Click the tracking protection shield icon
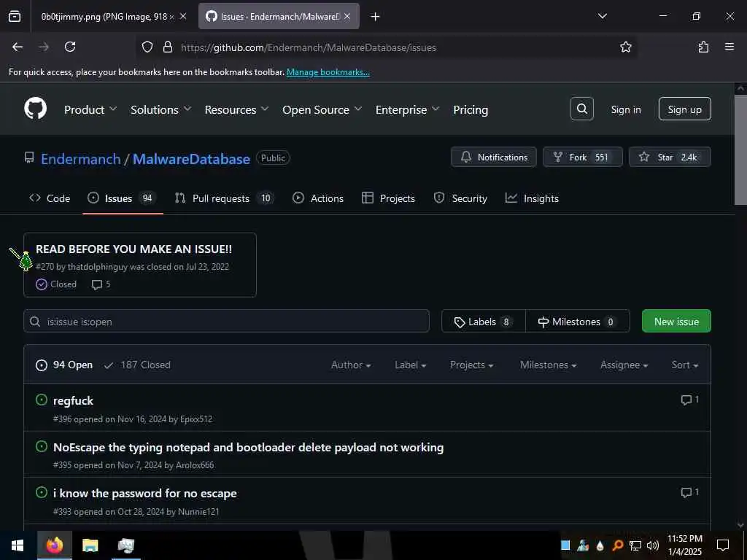Image resolution: width=747 pixels, height=560 pixels. point(147,47)
